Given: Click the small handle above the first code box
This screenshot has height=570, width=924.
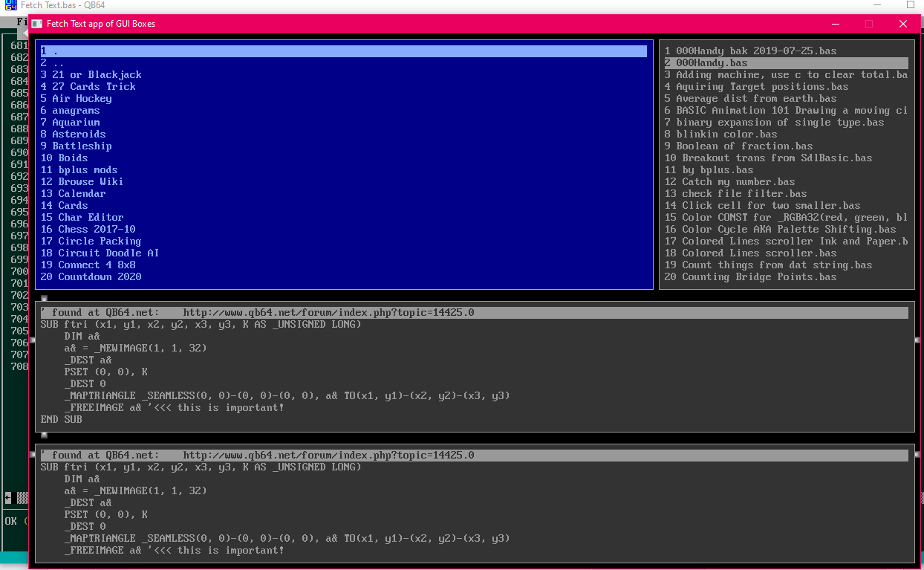Looking at the screenshot, I should 44,298.
